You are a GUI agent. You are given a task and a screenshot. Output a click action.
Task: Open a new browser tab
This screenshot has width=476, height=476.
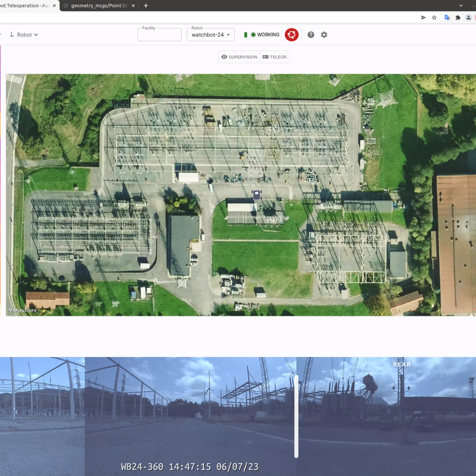click(146, 6)
